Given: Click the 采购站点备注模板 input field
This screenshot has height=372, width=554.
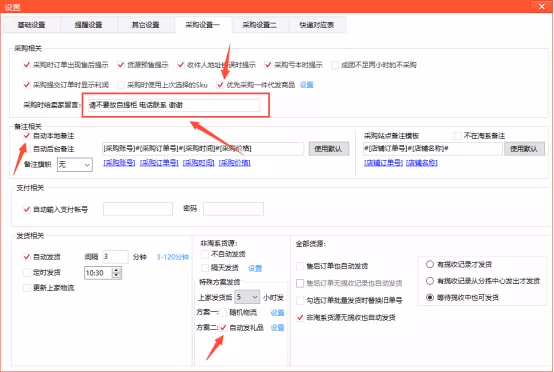Looking at the screenshot, I should point(432,149).
